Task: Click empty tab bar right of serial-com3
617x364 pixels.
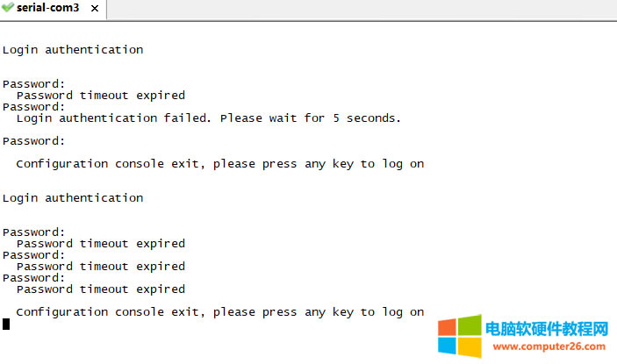Action: 351,9
